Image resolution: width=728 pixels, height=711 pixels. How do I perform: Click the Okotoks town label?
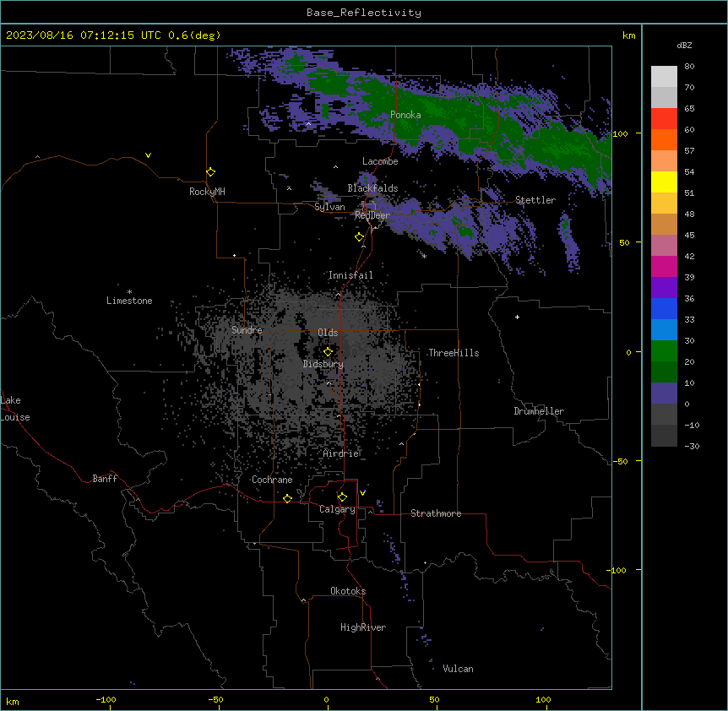pyautogui.click(x=348, y=591)
